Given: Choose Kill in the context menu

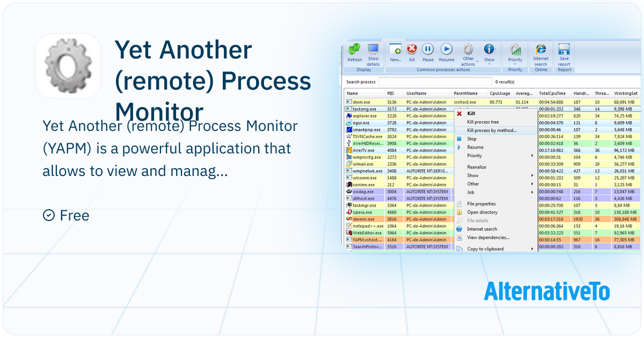Looking at the screenshot, I should tap(496, 114).
